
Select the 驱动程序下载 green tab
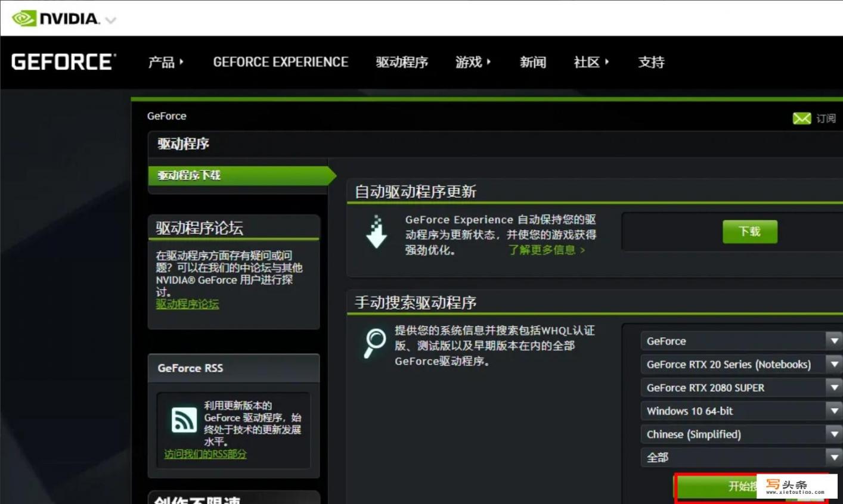(x=242, y=175)
